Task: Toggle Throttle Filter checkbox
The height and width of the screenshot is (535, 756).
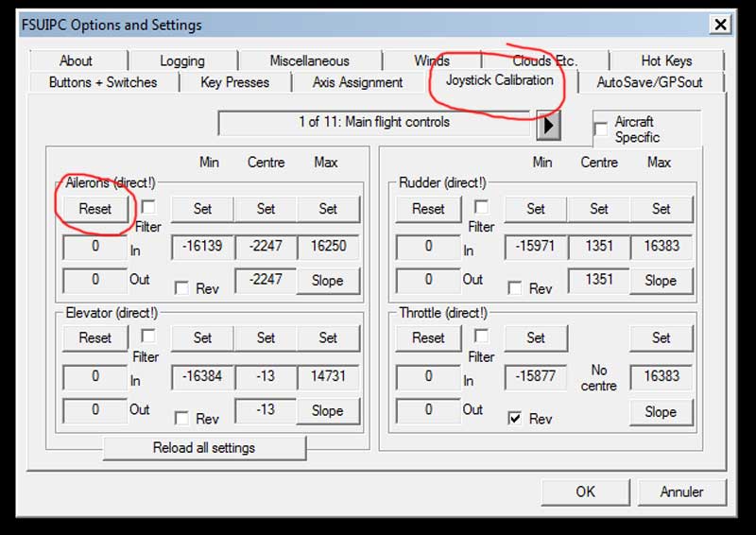Action: coord(481,336)
